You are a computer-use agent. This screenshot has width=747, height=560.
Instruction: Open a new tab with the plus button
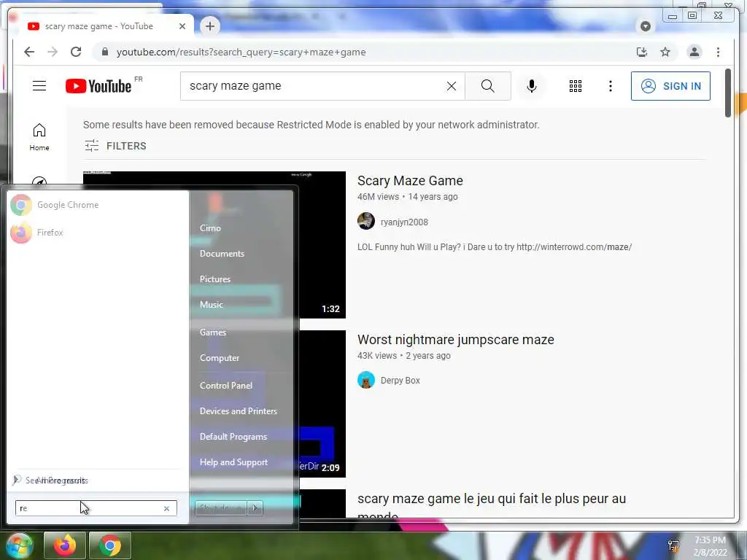(x=210, y=26)
